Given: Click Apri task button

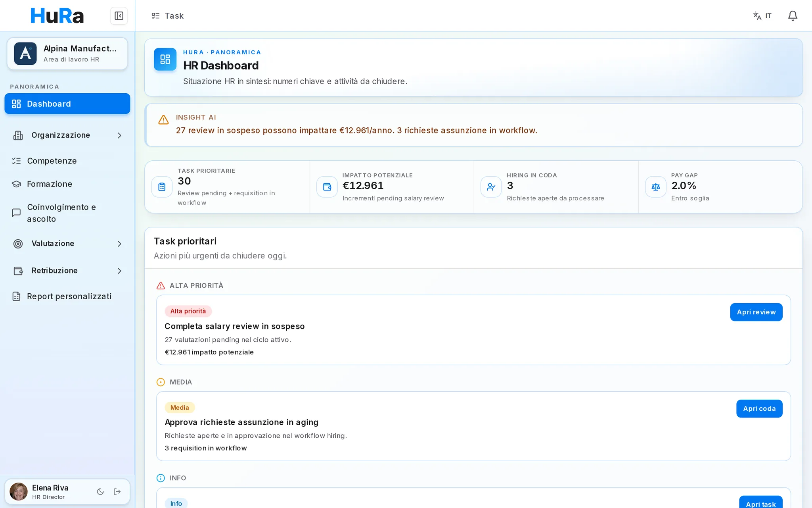Looking at the screenshot, I should pyautogui.click(x=760, y=502).
